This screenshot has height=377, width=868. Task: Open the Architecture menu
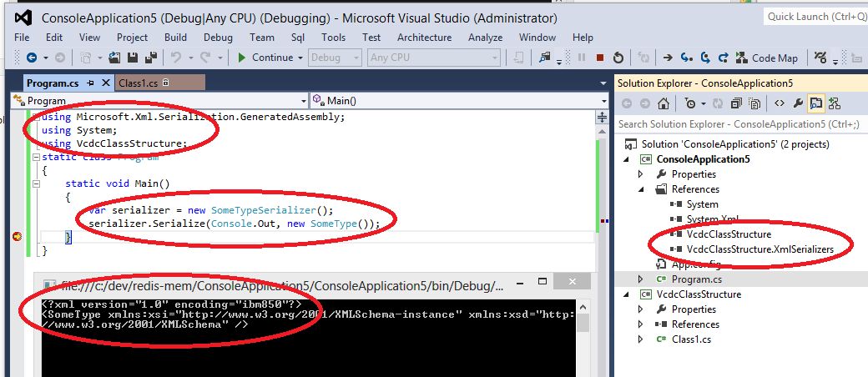point(424,38)
